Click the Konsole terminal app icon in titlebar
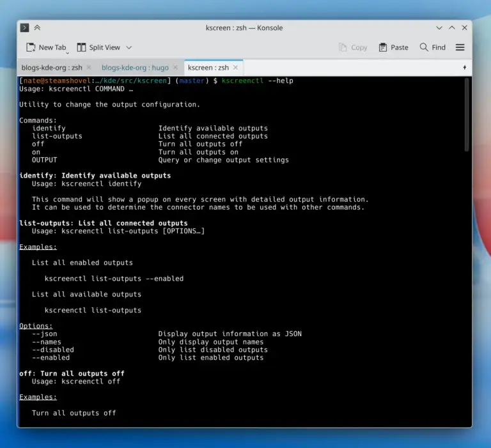Image resolution: width=491 pixels, height=448 pixels. [x=24, y=27]
